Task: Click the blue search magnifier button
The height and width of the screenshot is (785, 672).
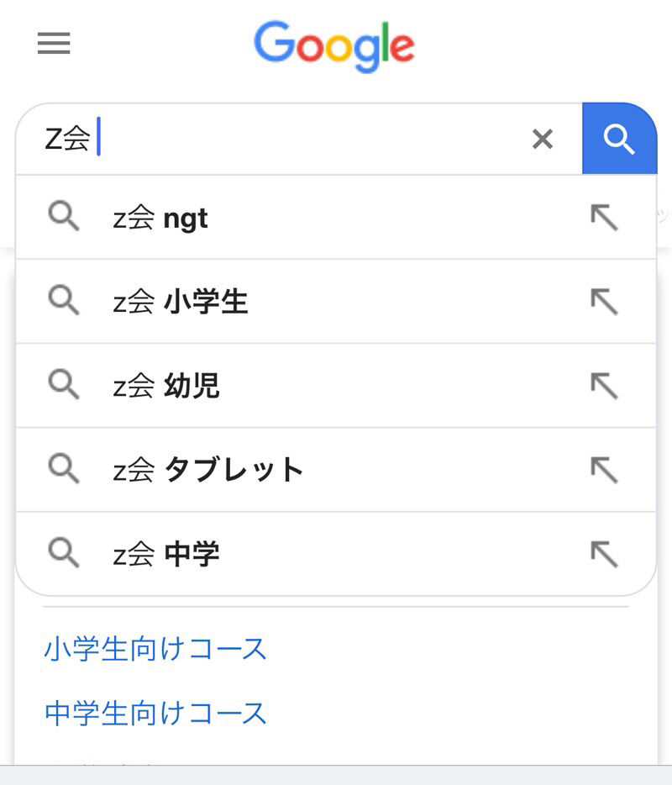Action: click(x=619, y=139)
